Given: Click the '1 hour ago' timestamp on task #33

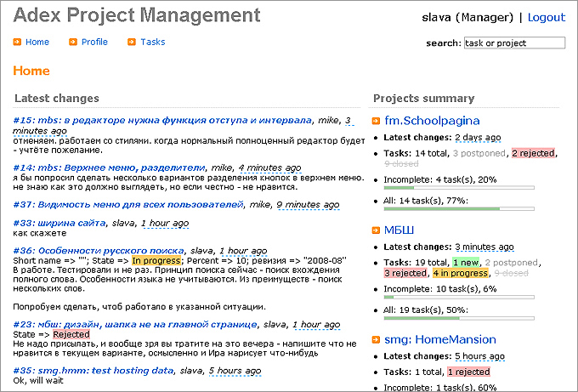Looking at the screenshot, I should pos(165,223).
